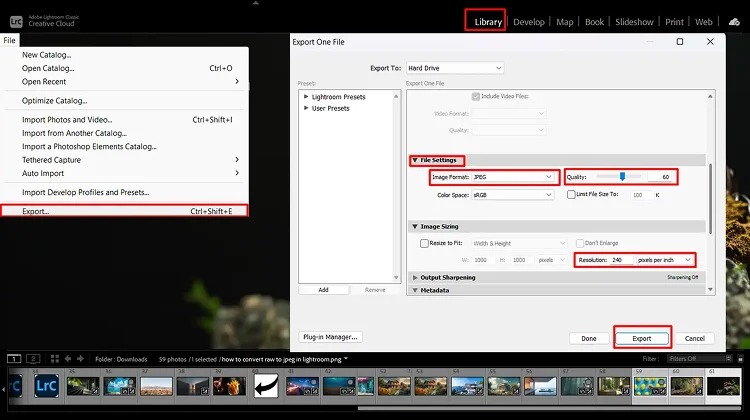Enable the Resize to Fit checkbox

tap(424, 243)
